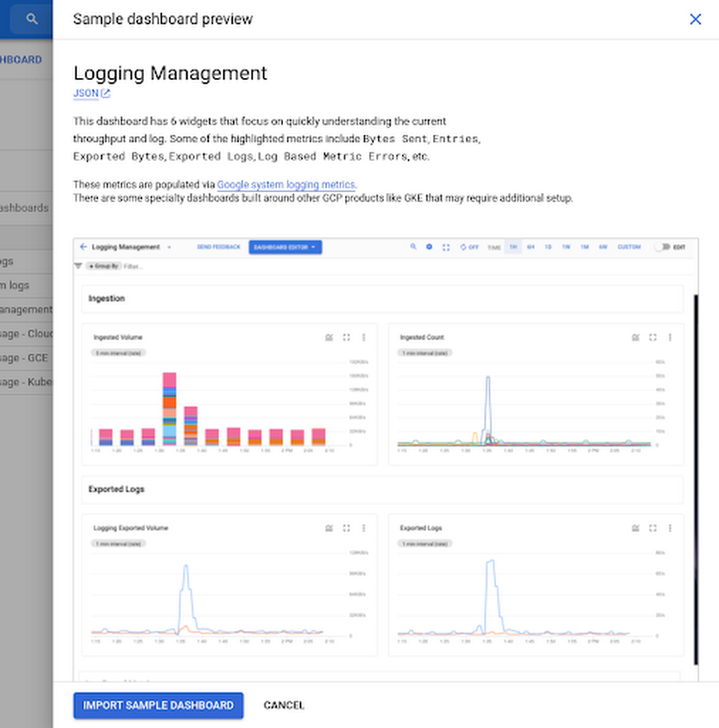This screenshot has width=719, height=728.
Task: Click the tallest bar in Ingested Volume chart
Action: coord(170,408)
